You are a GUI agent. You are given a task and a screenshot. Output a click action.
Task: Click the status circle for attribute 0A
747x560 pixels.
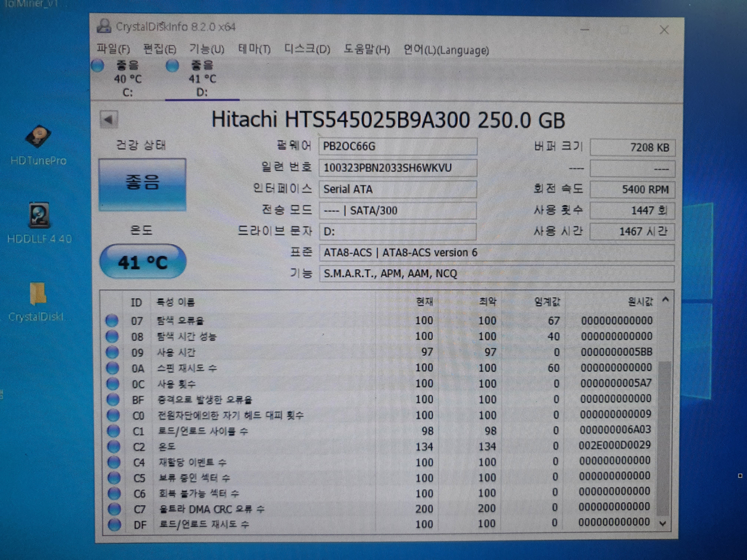click(113, 368)
